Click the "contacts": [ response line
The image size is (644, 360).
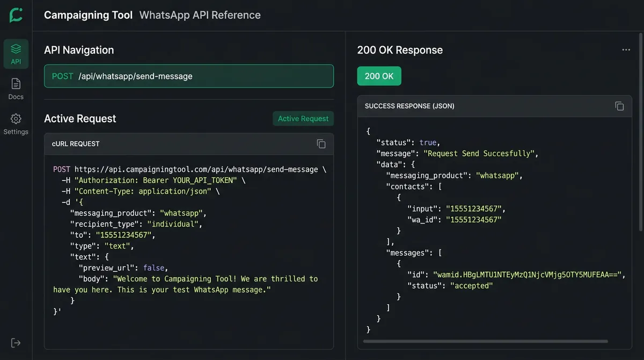(x=414, y=186)
